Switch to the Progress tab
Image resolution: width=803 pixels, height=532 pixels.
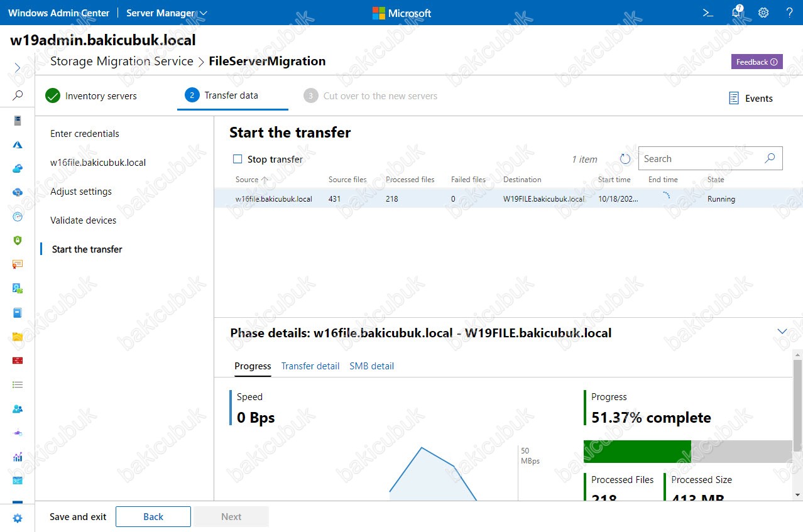pyautogui.click(x=253, y=366)
